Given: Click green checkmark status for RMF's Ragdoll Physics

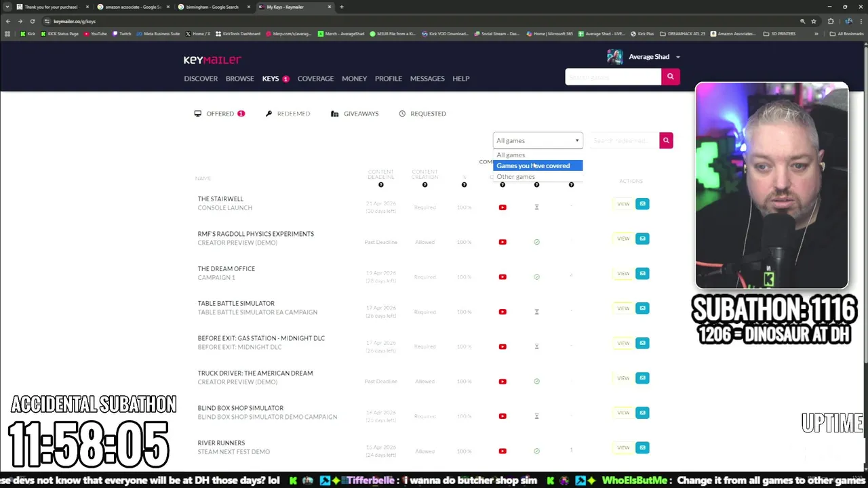Looking at the screenshot, I should (536, 242).
